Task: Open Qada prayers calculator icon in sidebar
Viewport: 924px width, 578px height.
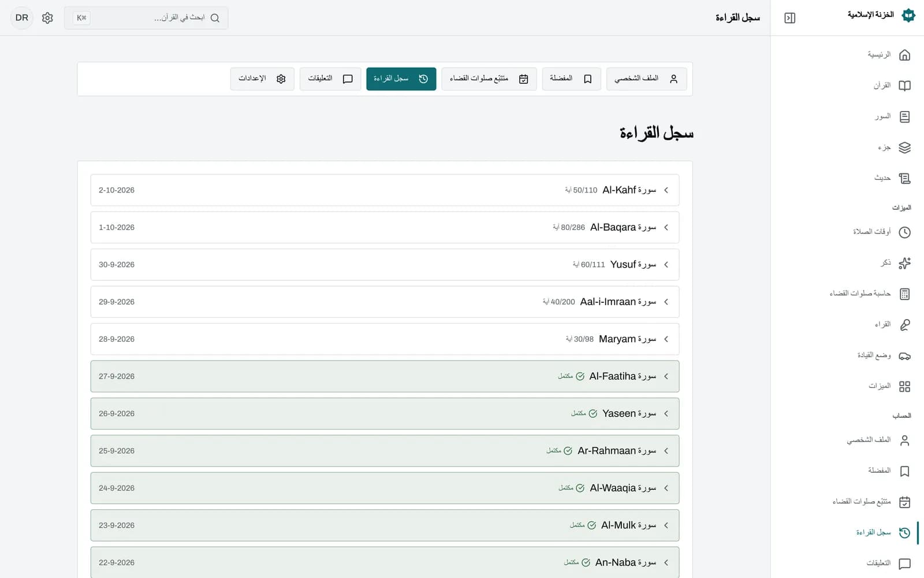Action: [x=904, y=294]
